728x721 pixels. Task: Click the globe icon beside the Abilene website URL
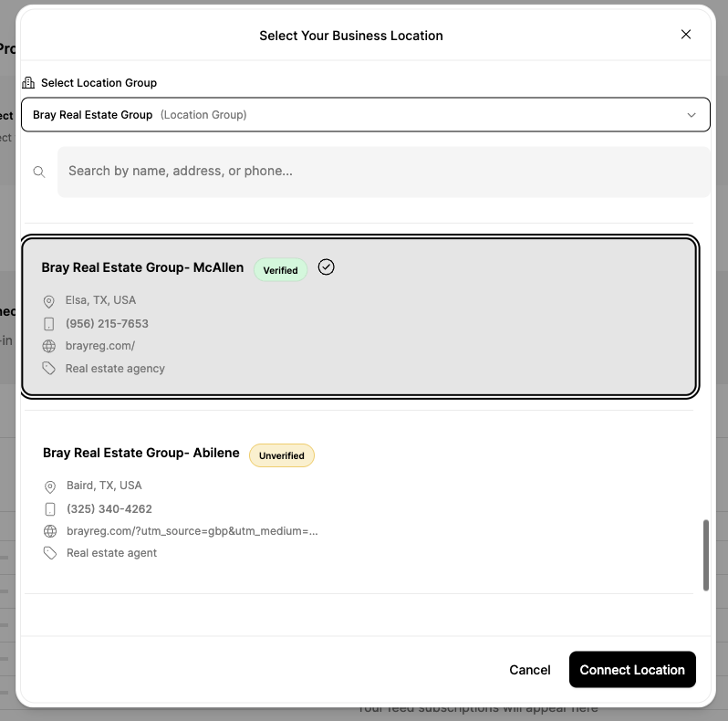click(50, 531)
